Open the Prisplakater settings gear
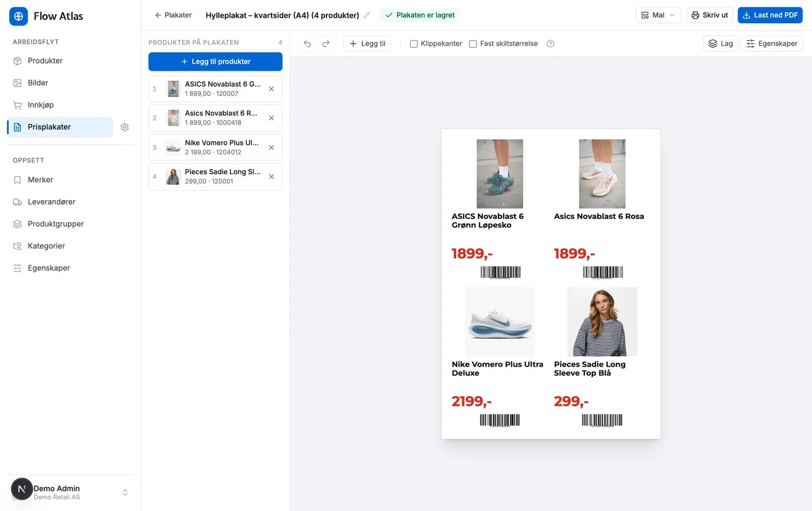812x511 pixels. pyautogui.click(x=125, y=127)
